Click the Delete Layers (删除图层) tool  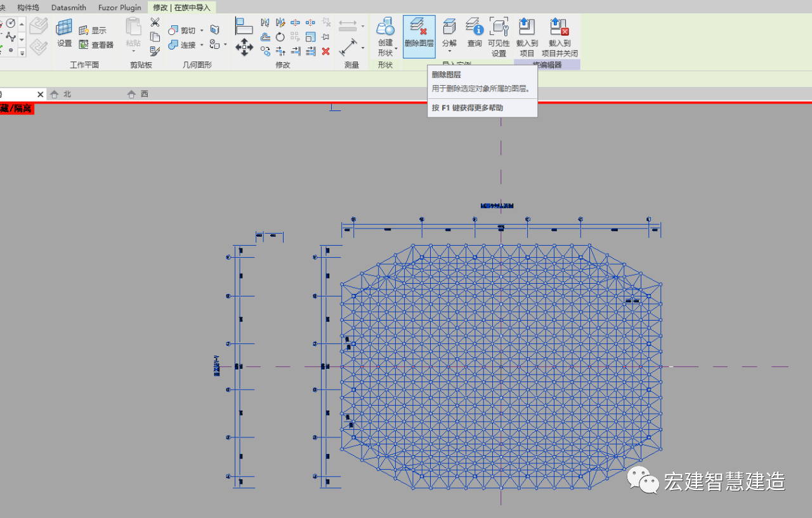pyautogui.click(x=419, y=37)
